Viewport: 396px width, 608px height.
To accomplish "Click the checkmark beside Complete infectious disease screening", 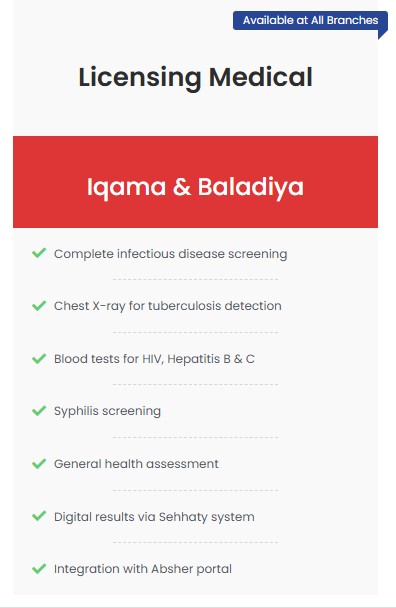I will [x=39, y=253].
